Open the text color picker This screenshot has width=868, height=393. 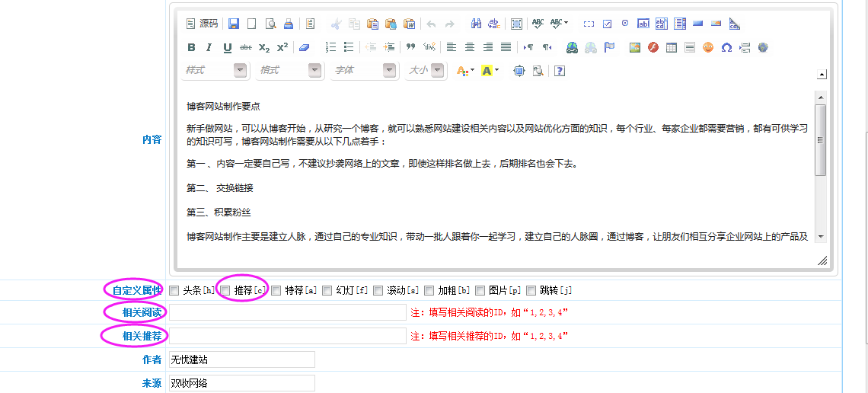[x=464, y=70]
